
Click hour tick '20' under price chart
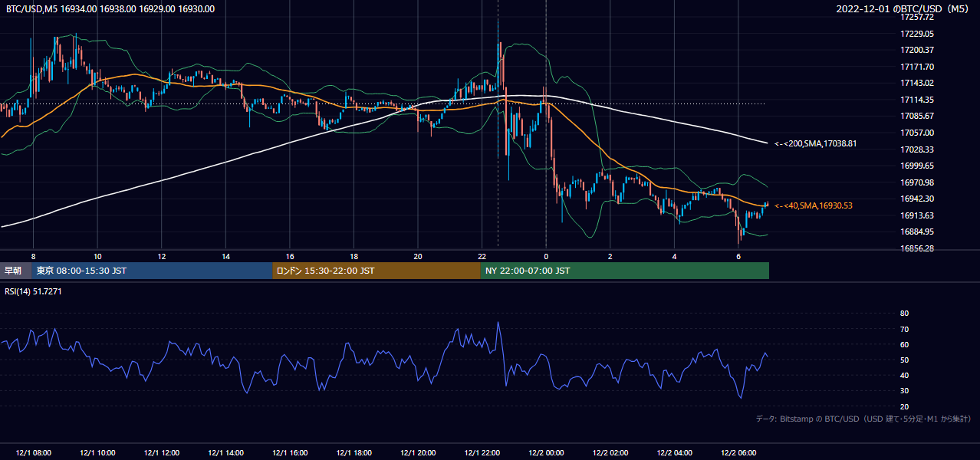(x=418, y=256)
